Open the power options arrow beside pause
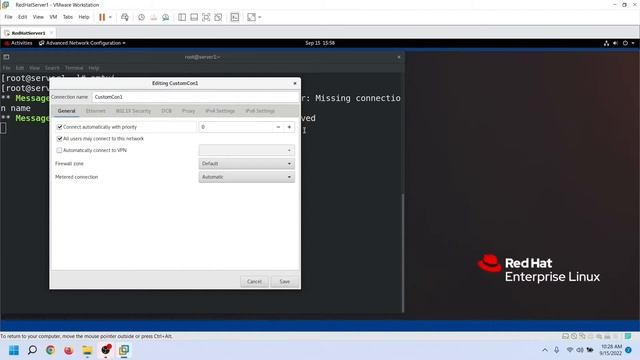Screen dimensions: 640x360 (x=110, y=17)
